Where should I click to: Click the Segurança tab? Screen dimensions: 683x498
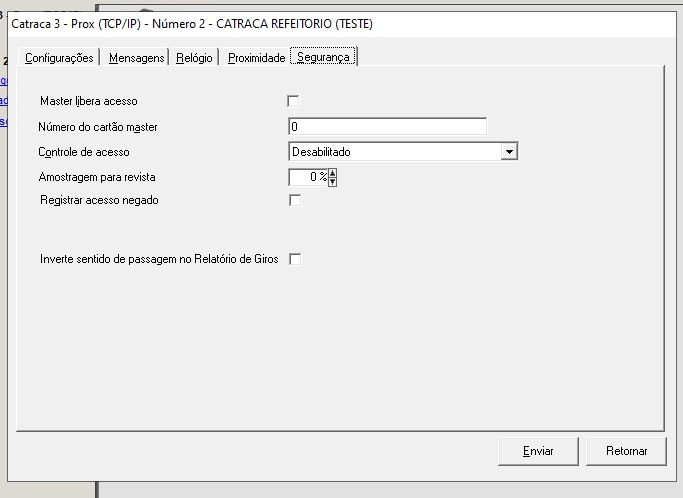pyautogui.click(x=323, y=58)
